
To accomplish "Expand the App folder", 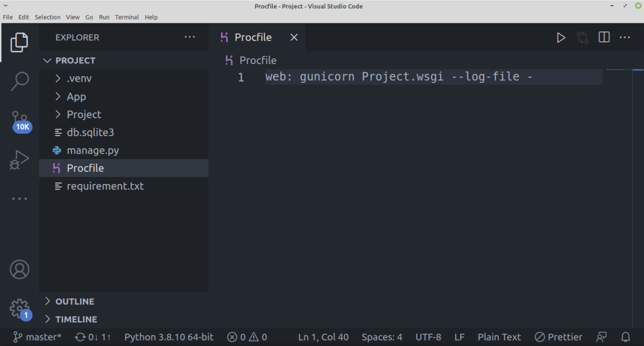I will pyautogui.click(x=124, y=97).
